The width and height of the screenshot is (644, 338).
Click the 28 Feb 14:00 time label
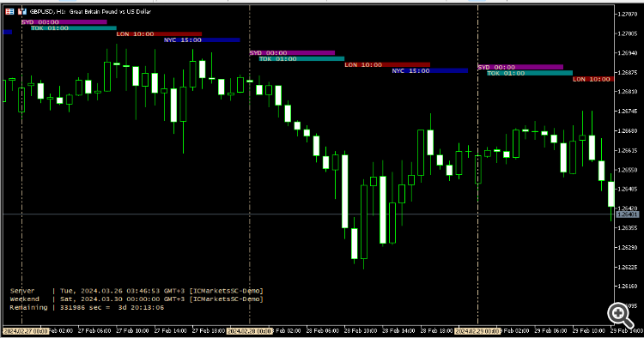coord(398,330)
